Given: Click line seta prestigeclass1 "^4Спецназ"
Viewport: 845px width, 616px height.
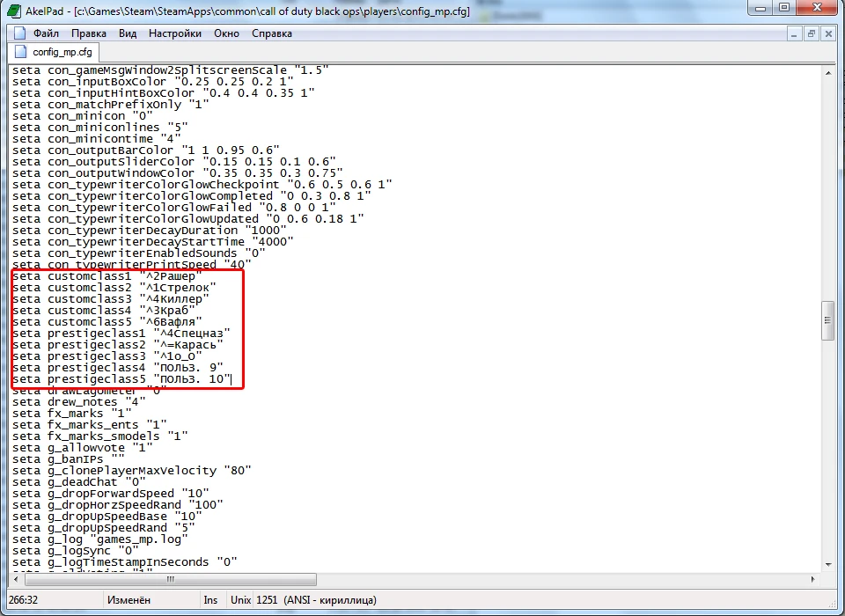Looking at the screenshot, I should pos(121,334).
